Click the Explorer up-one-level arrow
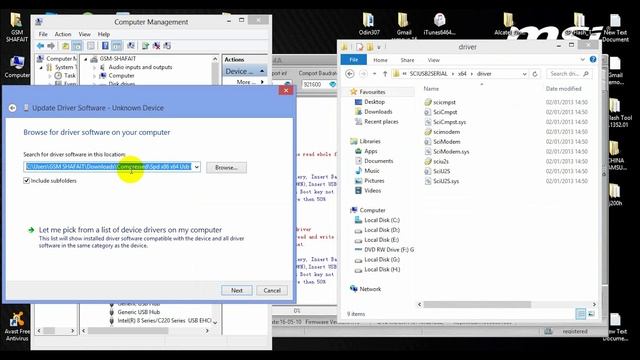This screenshot has width=640, height=360. pos(384,74)
